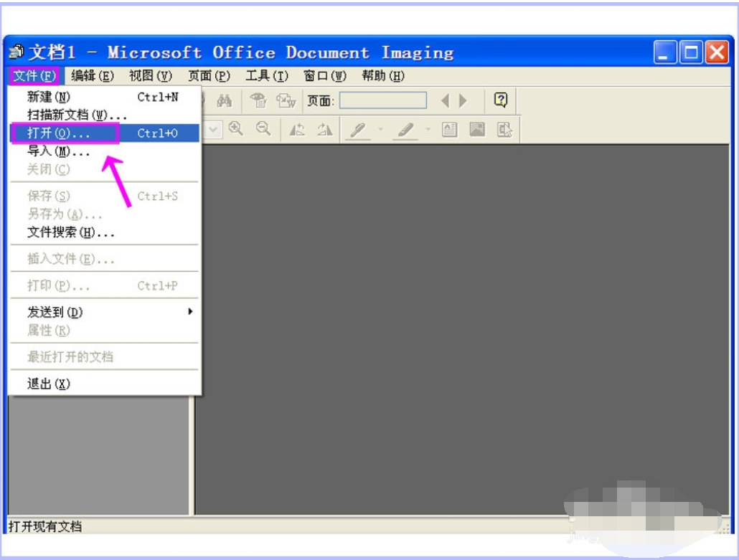Click the Zoom Out magnifier icon

coord(263,129)
